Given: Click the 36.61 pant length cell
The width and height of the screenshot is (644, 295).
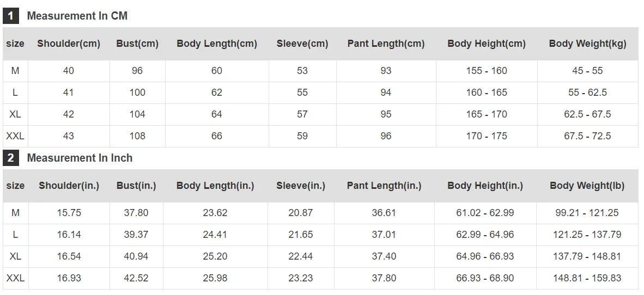Looking at the screenshot, I should [x=384, y=213].
